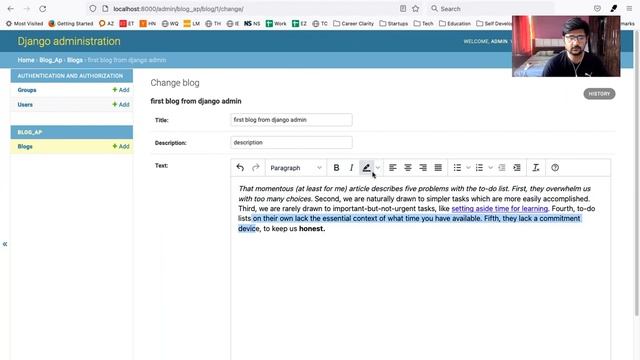Bookmark this page with the star icon

[416, 9]
